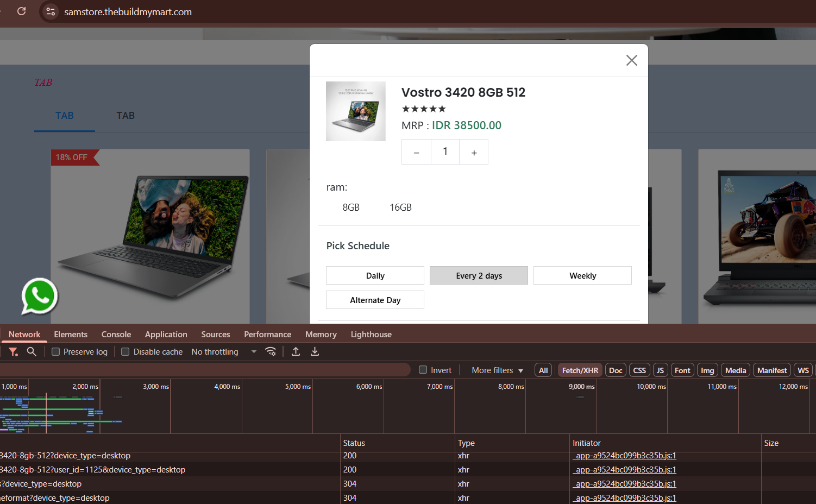Screen dimensions: 816x504
Task: Increase quantity with the plus button
Action: click(474, 152)
